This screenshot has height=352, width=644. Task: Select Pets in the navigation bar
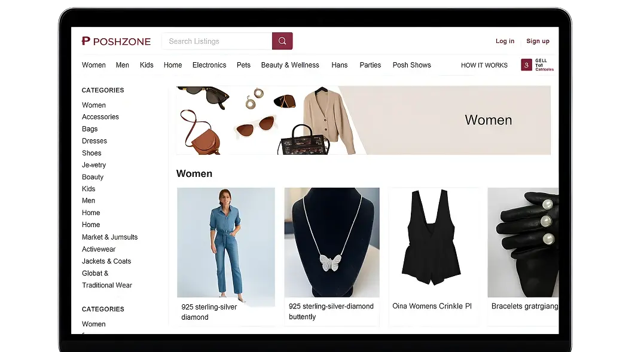tap(243, 65)
